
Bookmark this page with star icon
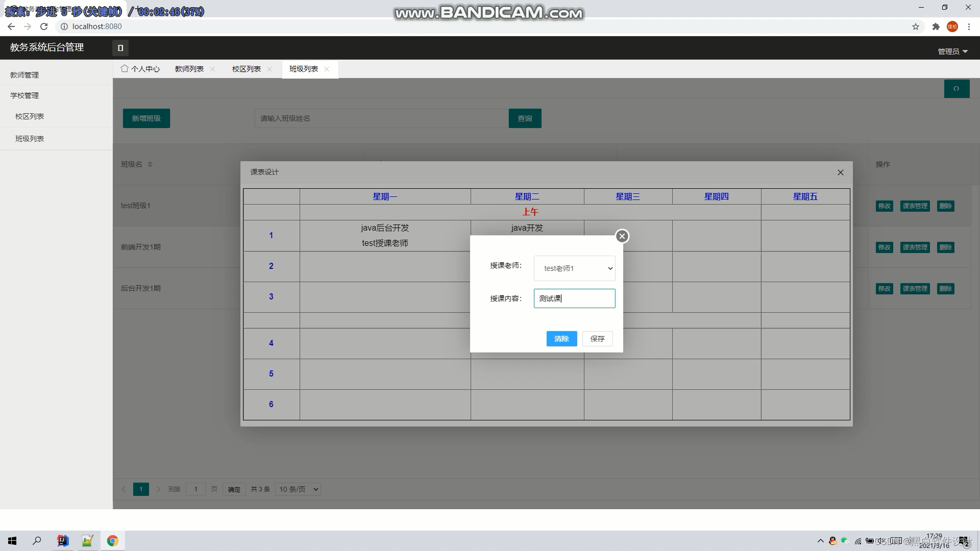click(x=915, y=27)
